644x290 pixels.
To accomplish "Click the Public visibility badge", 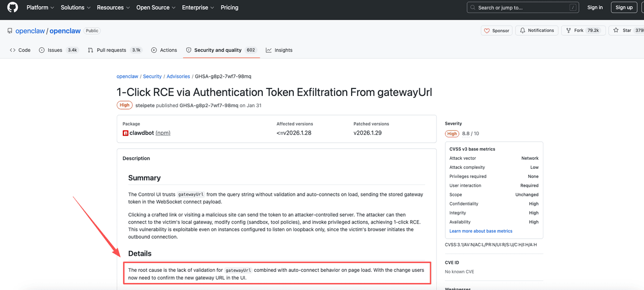I will (x=92, y=31).
